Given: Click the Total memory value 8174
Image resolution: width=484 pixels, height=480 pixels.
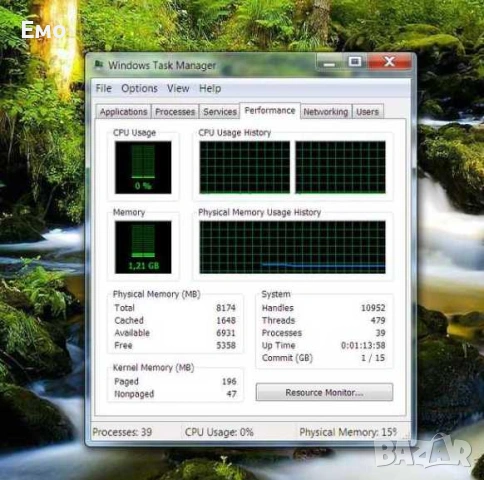Looking at the screenshot, I should 226,308.
